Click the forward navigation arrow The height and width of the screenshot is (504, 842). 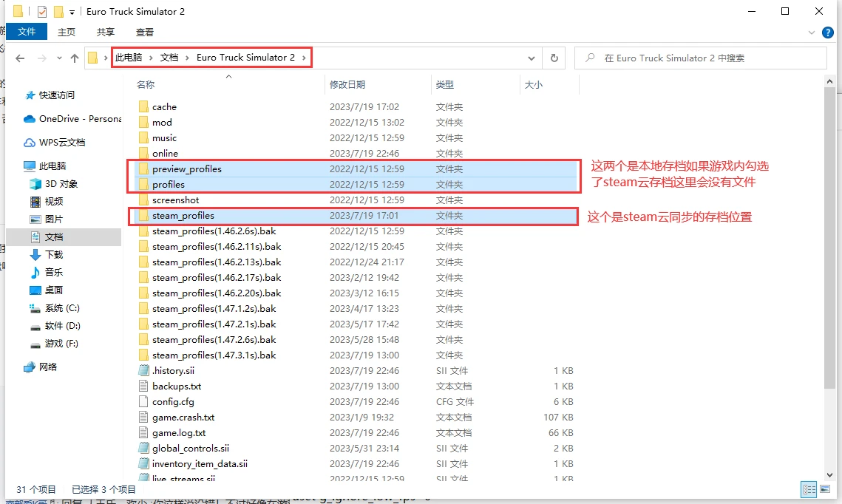[x=41, y=58]
